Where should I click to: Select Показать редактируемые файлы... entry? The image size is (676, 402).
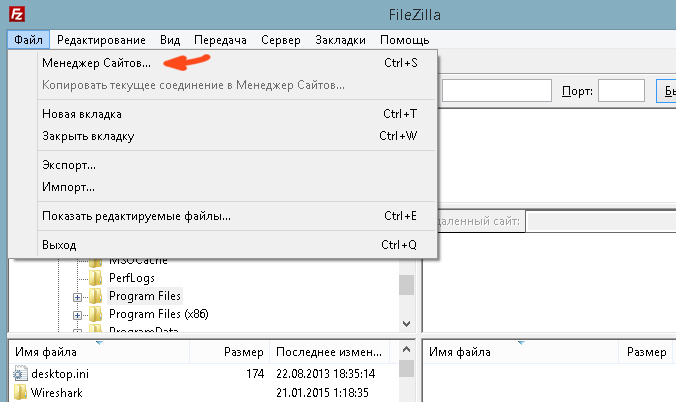click(x=237, y=216)
